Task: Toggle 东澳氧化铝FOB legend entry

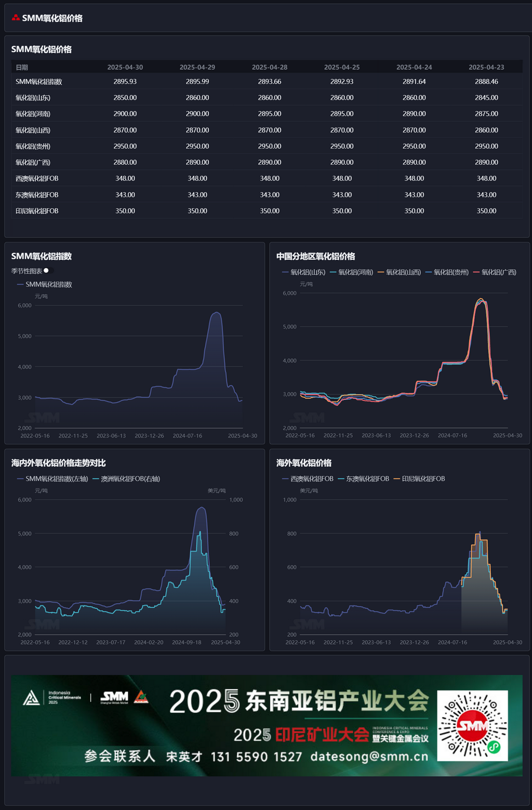Action: pos(363,479)
